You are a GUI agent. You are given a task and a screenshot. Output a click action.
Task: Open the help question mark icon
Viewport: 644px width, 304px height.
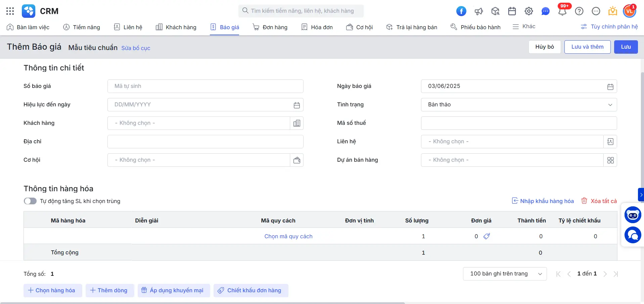(579, 11)
